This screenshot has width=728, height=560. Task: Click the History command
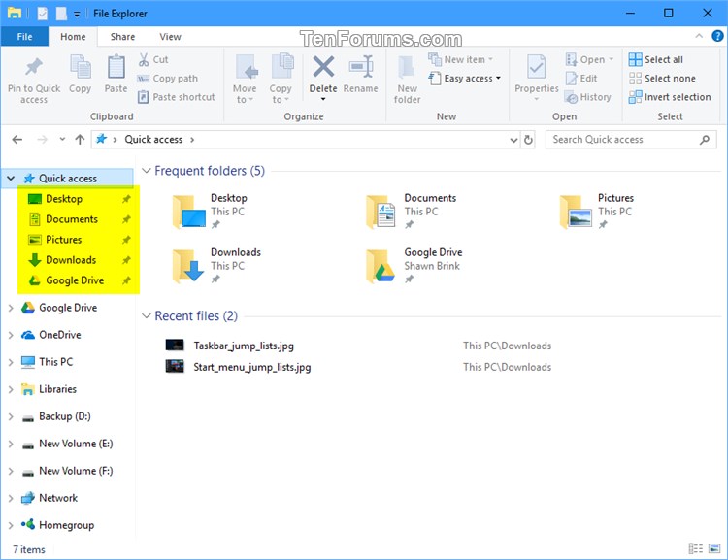[x=588, y=97]
